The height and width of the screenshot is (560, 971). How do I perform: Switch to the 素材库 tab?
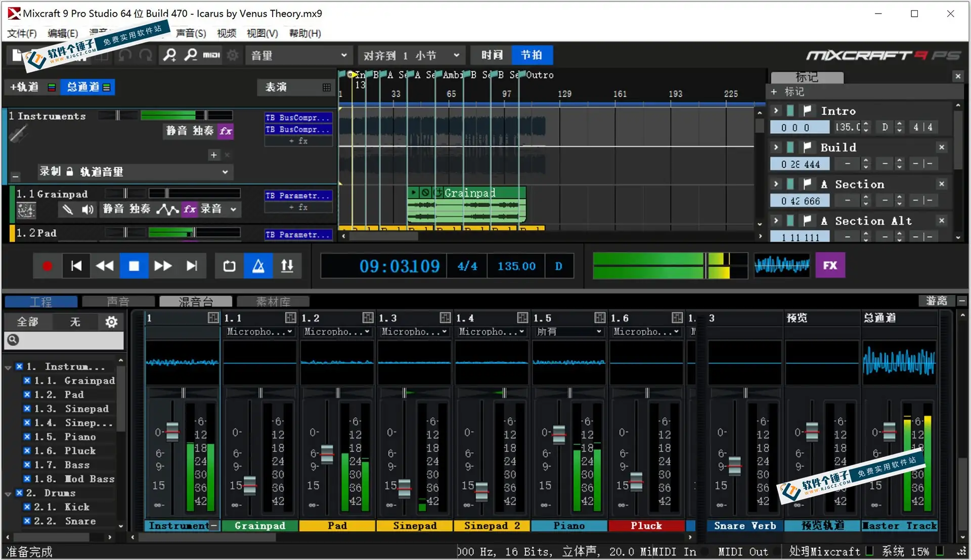tap(273, 301)
